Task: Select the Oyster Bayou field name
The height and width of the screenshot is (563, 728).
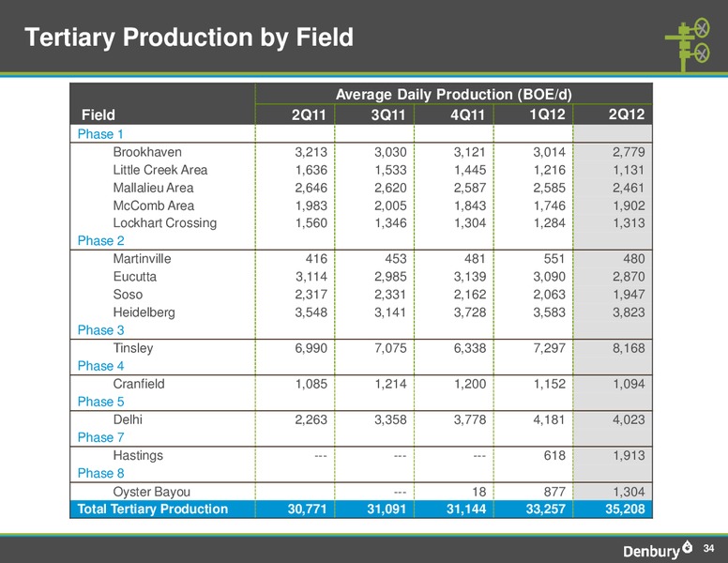Action: click(x=151, y=492)
